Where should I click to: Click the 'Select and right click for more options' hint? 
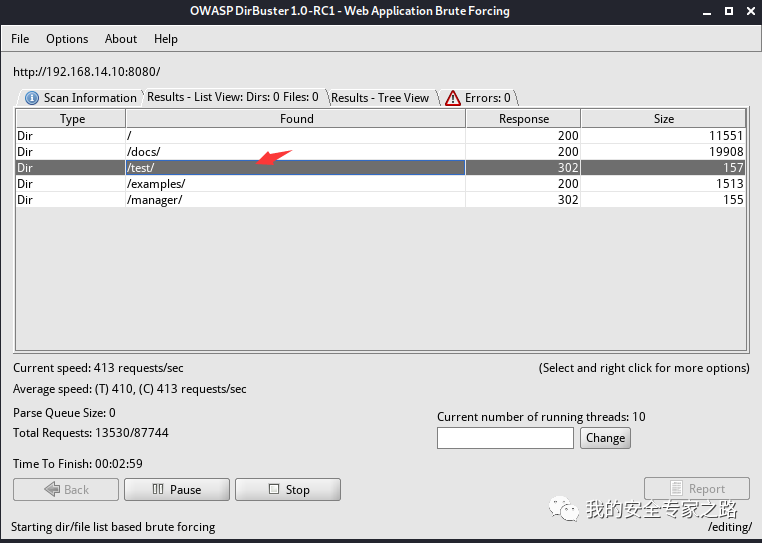click(x=644, y=368)
